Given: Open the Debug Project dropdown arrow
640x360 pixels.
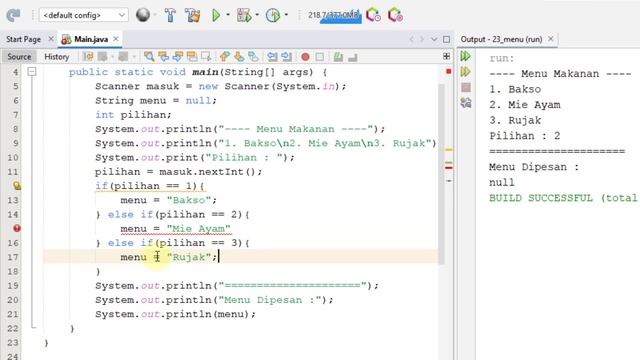Looking at the screenshot, I should coord(257,15).
